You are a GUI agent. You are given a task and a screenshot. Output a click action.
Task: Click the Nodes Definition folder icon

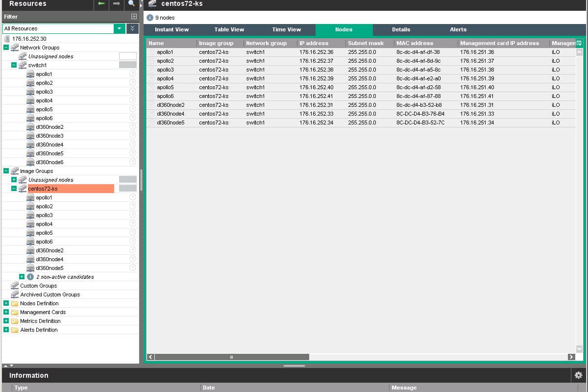(15, 303)
